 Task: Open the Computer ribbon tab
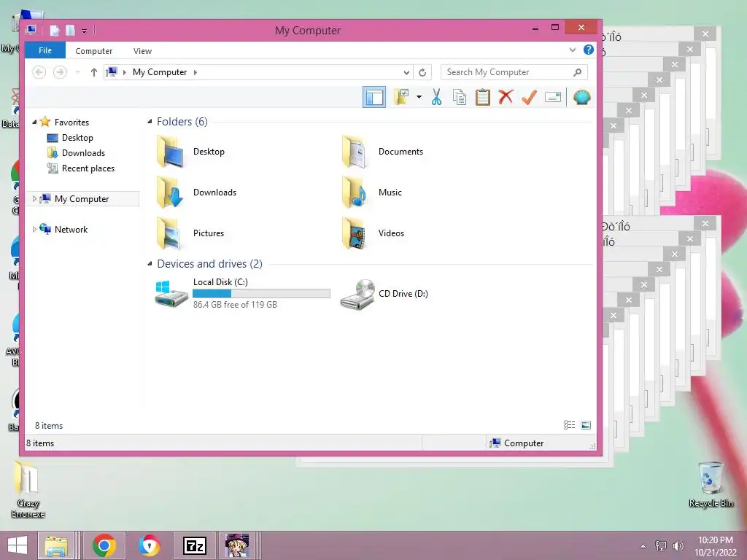pyautogui.click(x=94, y=51)
